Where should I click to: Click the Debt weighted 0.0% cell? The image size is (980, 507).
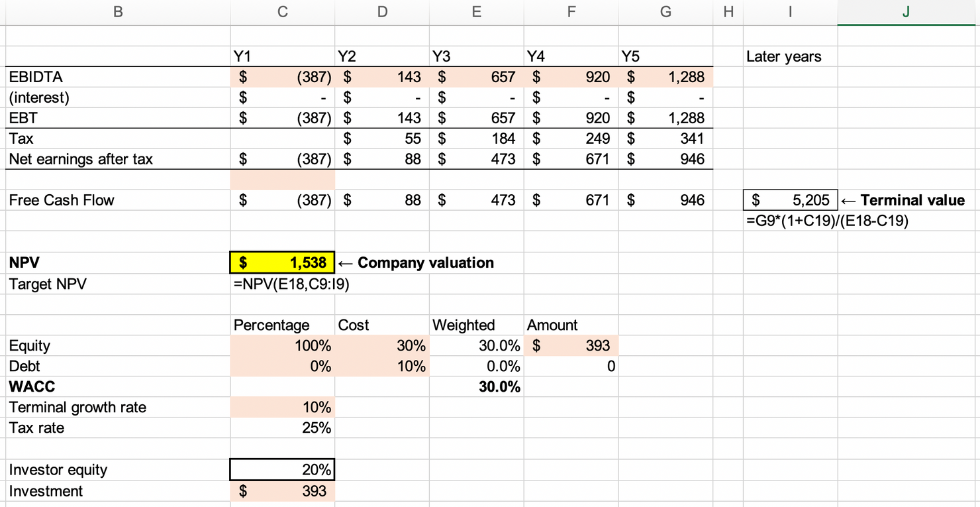(x=476, y=366)
